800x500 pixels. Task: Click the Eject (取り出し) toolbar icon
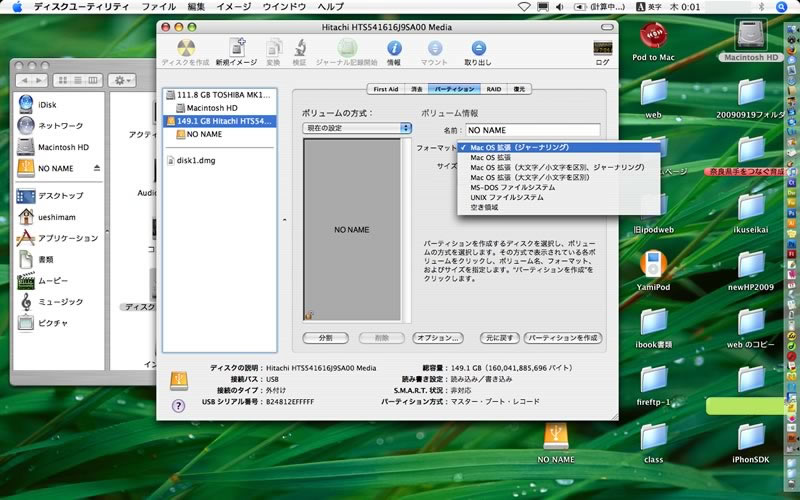coord(478,48)
